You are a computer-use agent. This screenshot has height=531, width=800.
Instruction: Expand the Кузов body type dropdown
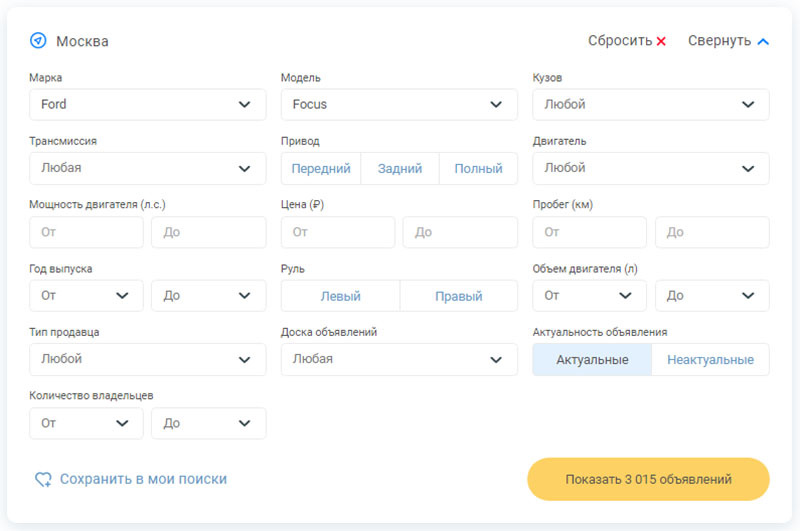click(651, 104)
